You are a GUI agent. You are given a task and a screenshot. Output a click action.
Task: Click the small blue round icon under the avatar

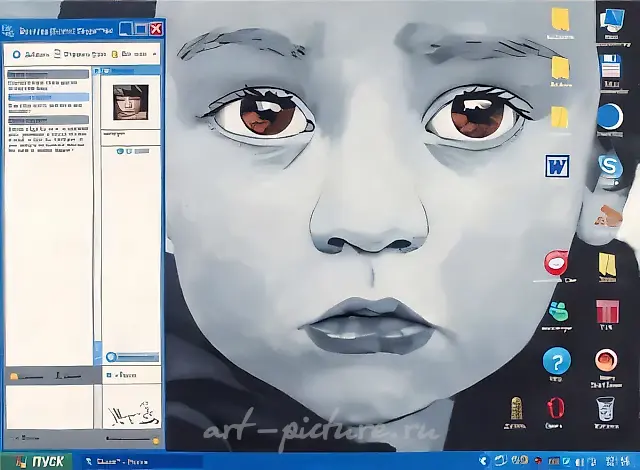(x=120, y=151)
